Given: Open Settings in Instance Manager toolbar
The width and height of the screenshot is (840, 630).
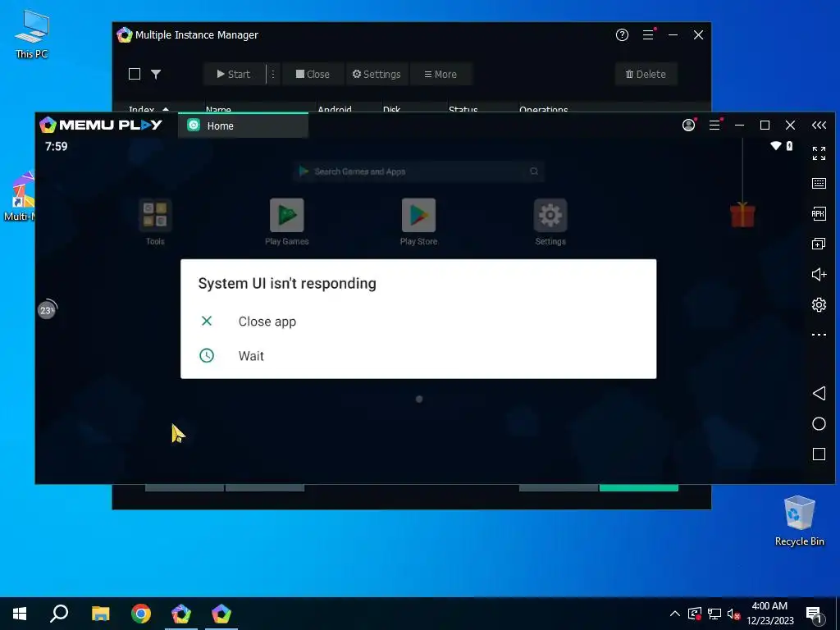Looking at the screenshot, I should (377, 74).
